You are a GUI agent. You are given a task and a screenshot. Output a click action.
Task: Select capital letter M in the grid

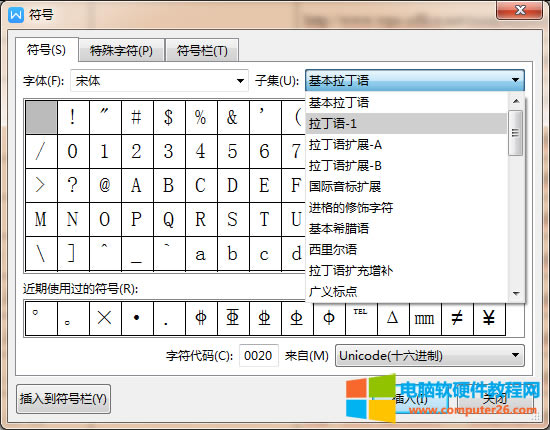tap(41, 219)
